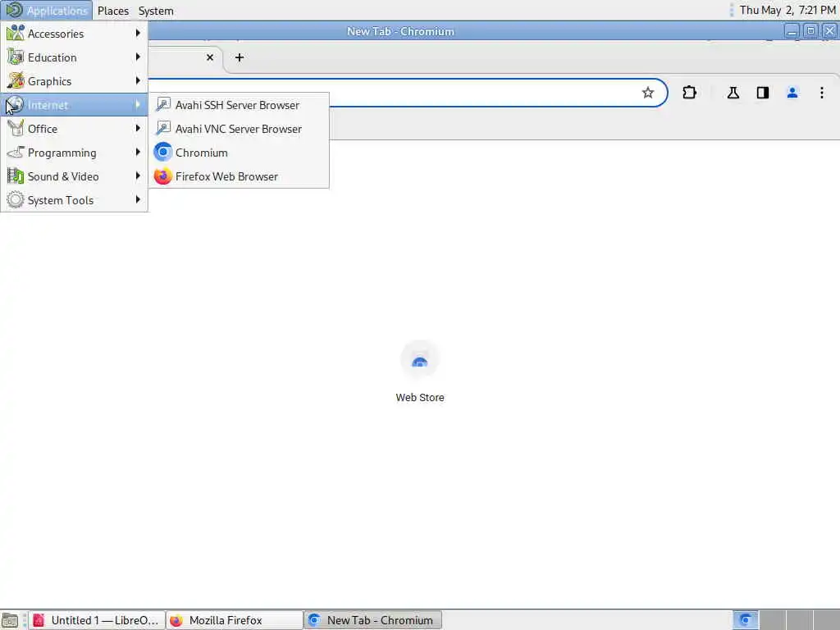Toggle the Chromium side panel
Image resolution: width=840 pixels, height=630 pixels.
tap(762, 93)
